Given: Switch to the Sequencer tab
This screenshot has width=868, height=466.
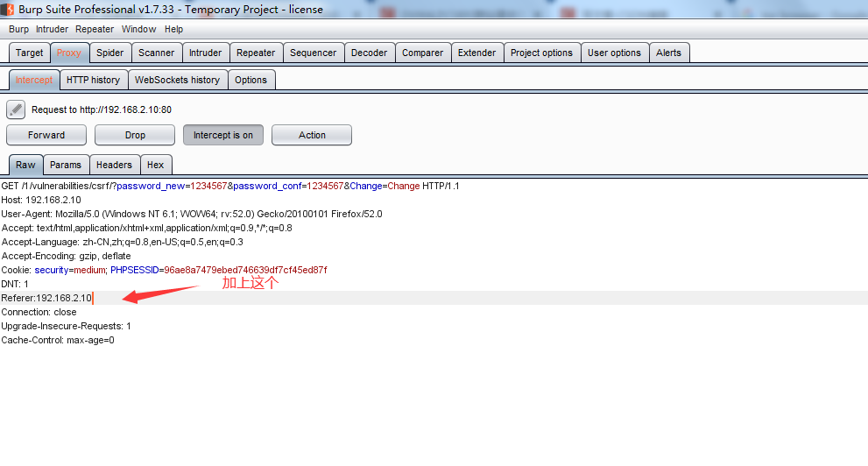Looking at the screenshot, I should tap(314, 53).
